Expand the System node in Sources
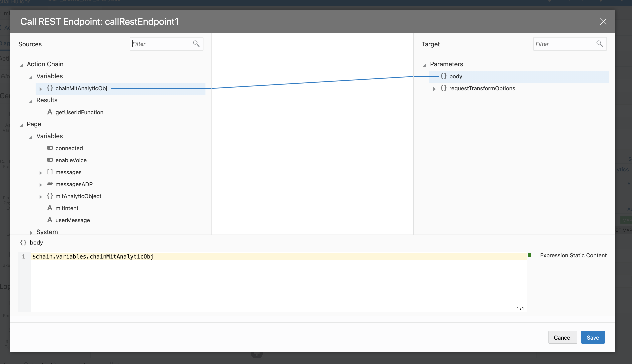 [31, 233]
